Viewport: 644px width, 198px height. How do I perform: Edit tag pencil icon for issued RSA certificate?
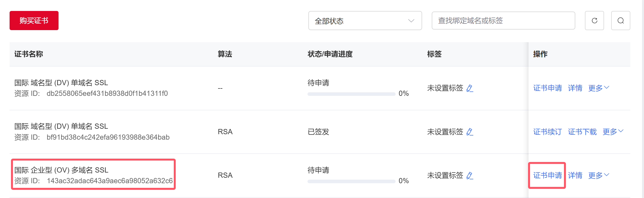(x=470, y=132)
